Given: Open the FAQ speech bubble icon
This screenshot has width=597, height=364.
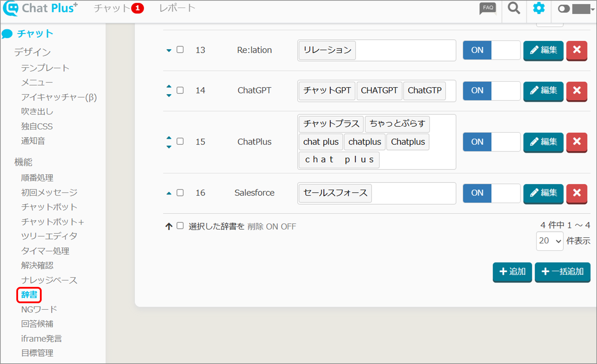Looking at the screenshot, I should (488, 8).
